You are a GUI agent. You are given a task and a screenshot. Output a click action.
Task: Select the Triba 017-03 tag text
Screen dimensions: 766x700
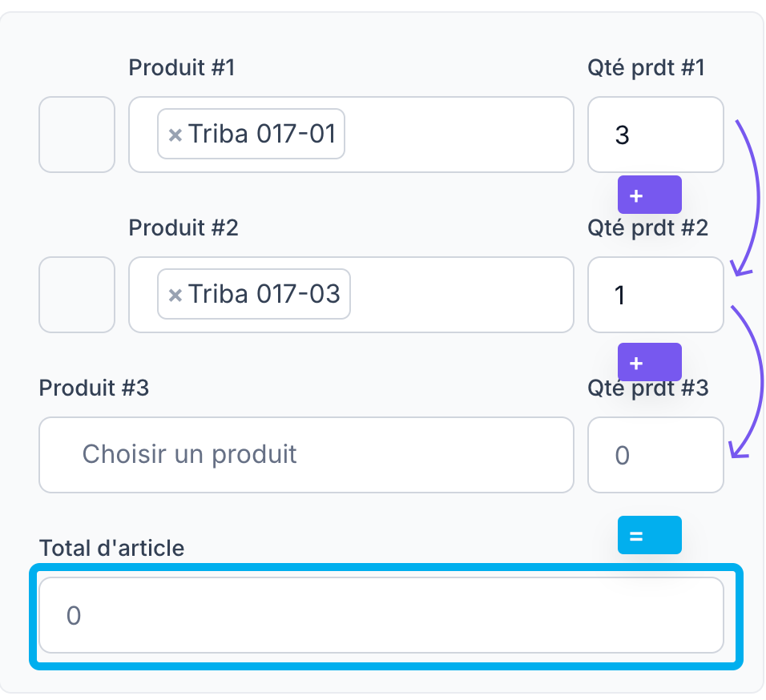pyautogui.click(x=264, y=294)
